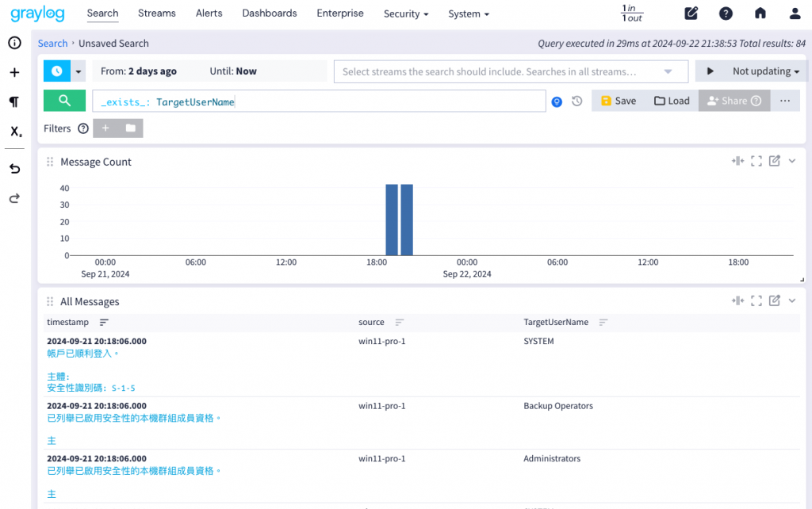Viewport: 812px width, 509px height.
Task: Go to the Streams page
Action: pyautogui.click(x=157, y=13)
